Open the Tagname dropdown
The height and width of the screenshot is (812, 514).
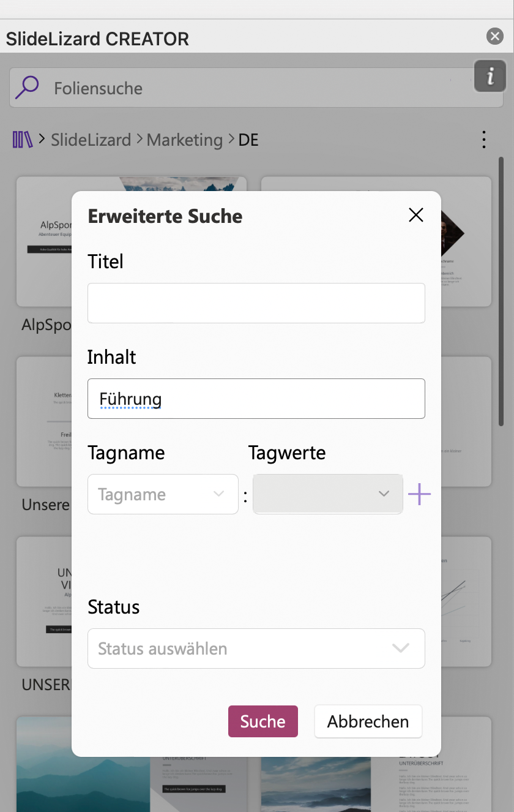[x=163, y=494]
